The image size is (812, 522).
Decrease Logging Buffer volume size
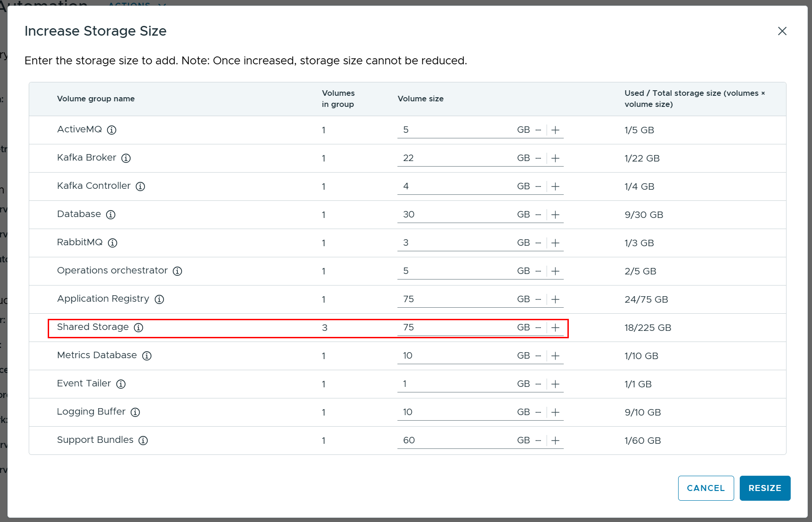538,412
